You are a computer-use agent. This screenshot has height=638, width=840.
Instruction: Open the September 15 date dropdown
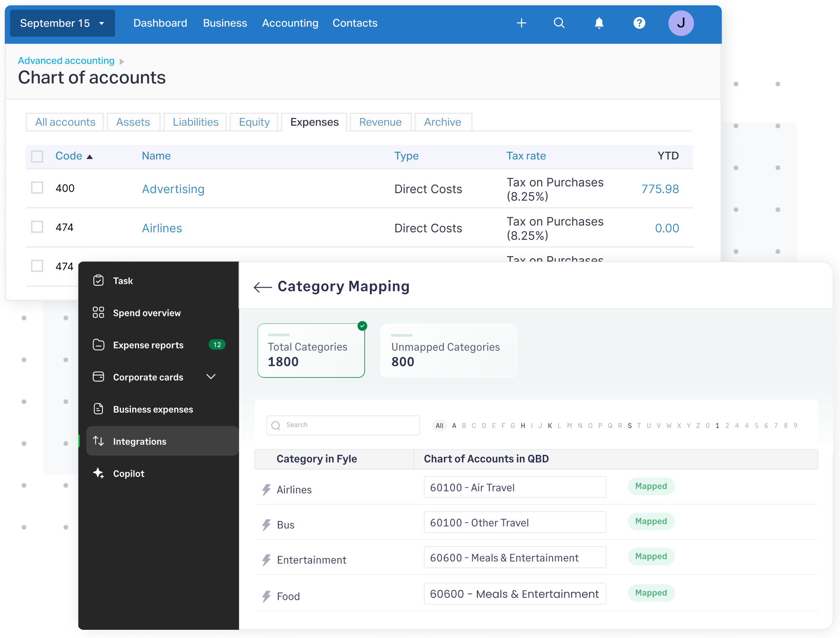pos(61,23)
